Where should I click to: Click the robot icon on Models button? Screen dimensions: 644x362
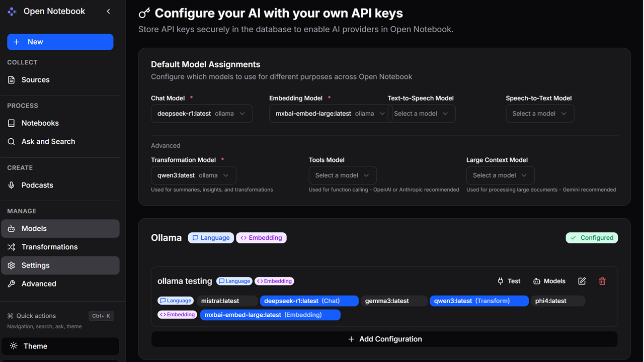coord(536,281)
